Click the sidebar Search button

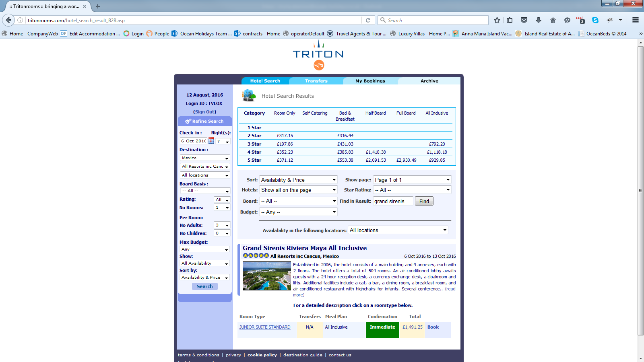point(205,286)
